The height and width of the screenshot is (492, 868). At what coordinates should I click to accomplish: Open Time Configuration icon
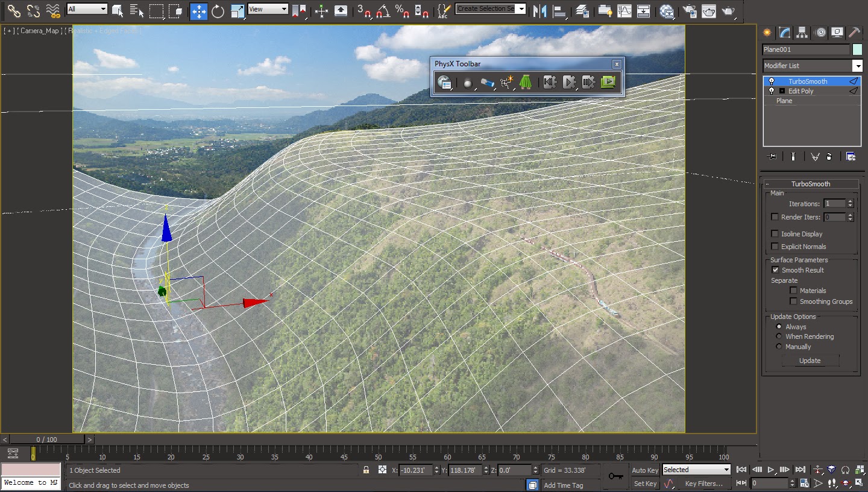[x=805, y=484]
